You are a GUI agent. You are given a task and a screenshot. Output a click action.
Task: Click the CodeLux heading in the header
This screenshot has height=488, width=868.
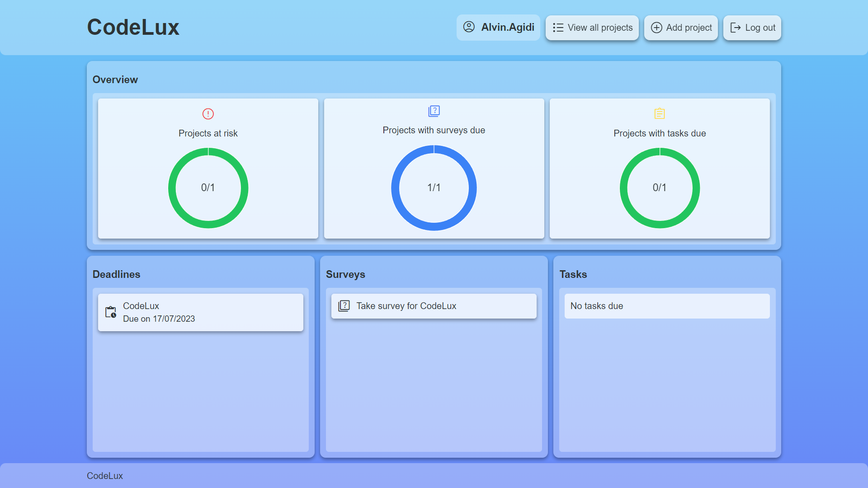point(133,27)
